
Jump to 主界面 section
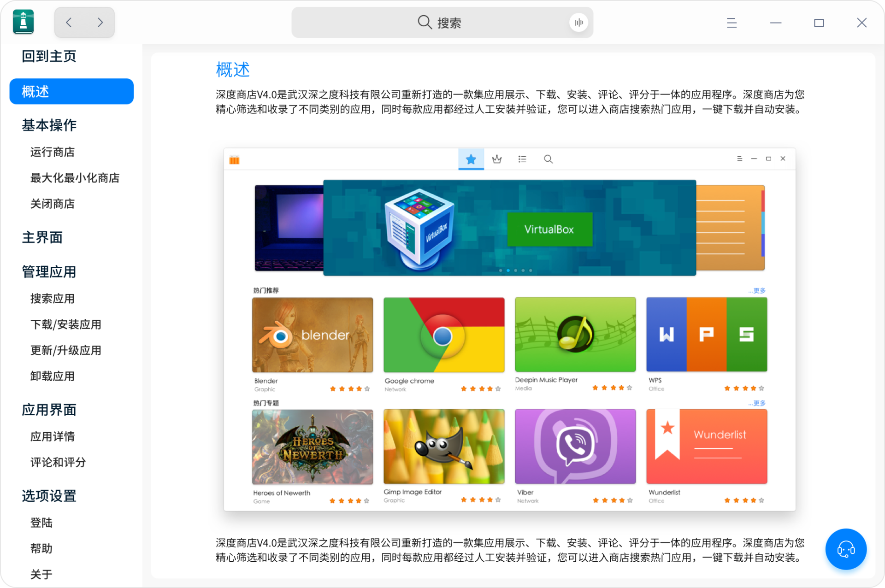tap(42, 237)
